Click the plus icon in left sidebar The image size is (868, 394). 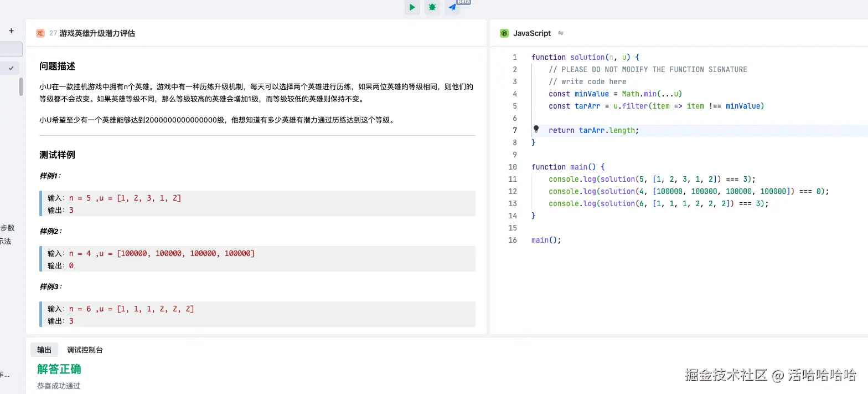tap(11, 31)
